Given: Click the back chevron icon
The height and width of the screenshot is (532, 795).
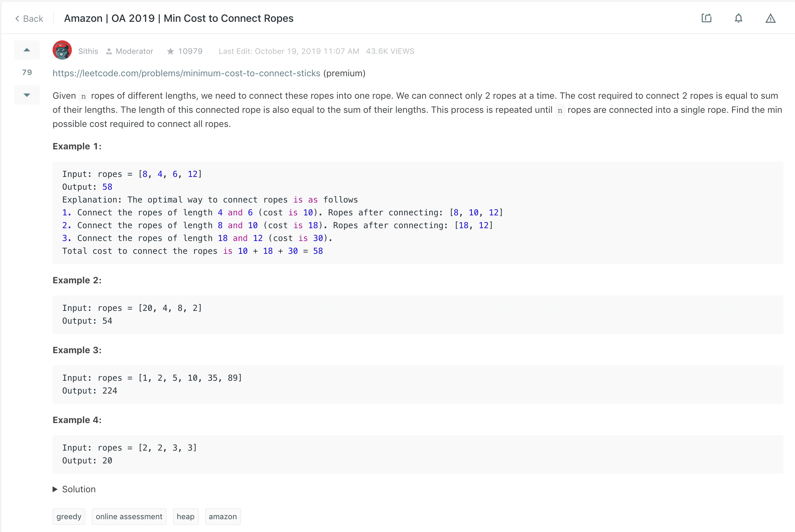Looking at the screenshot, I should point(17,19).
